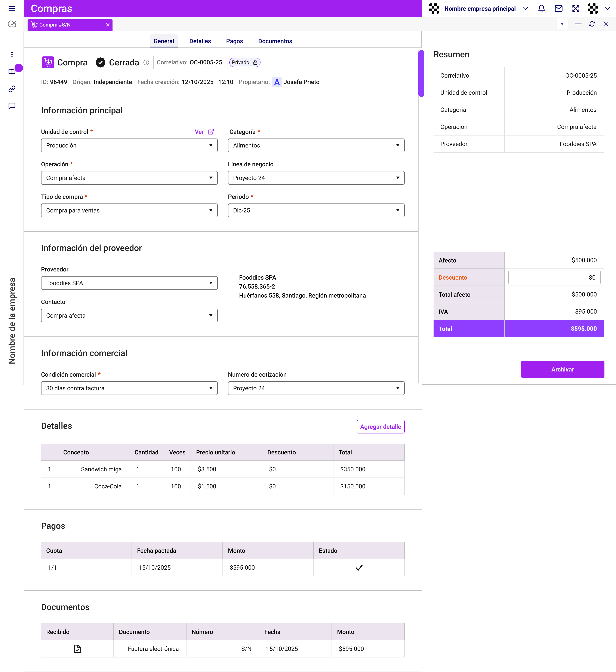Viewport: 616px width, 672px height.
Task: Click the Agregar detalle button
Action: 381,427
